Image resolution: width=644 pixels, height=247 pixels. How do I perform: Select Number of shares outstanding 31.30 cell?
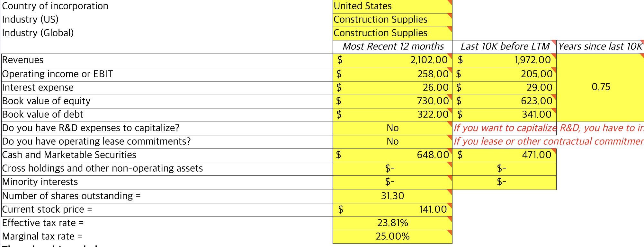coord(392,196)
